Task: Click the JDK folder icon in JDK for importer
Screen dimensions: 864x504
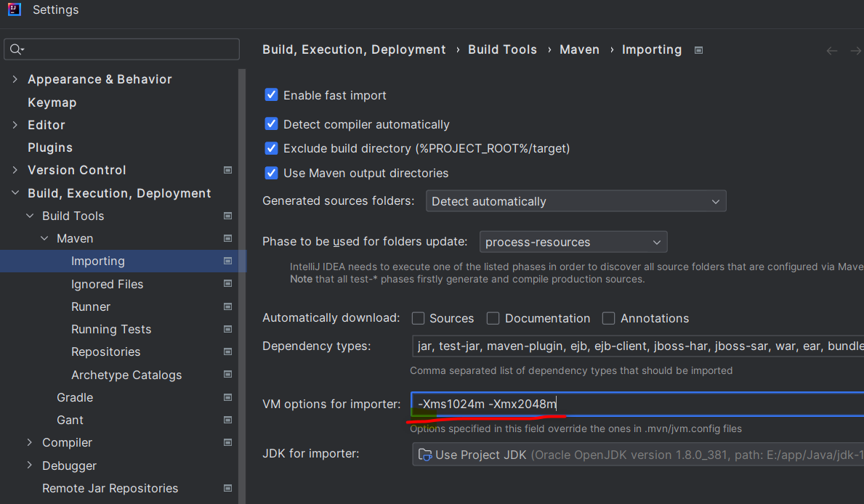Action: click(425, 455)
